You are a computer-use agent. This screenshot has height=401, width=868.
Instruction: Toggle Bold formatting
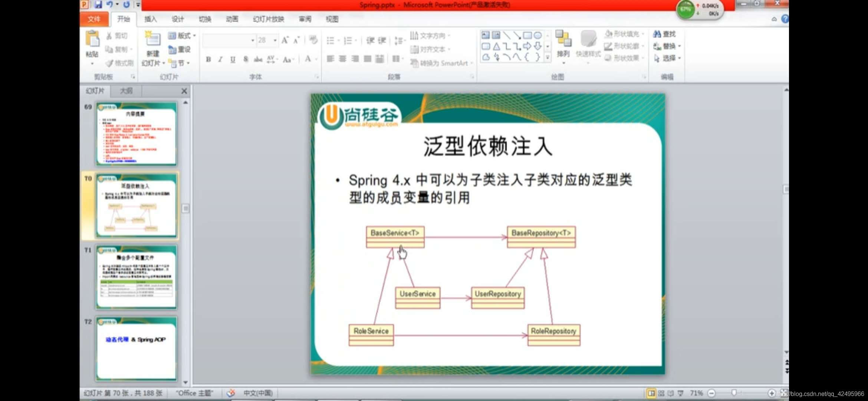(x=208, y=59)
